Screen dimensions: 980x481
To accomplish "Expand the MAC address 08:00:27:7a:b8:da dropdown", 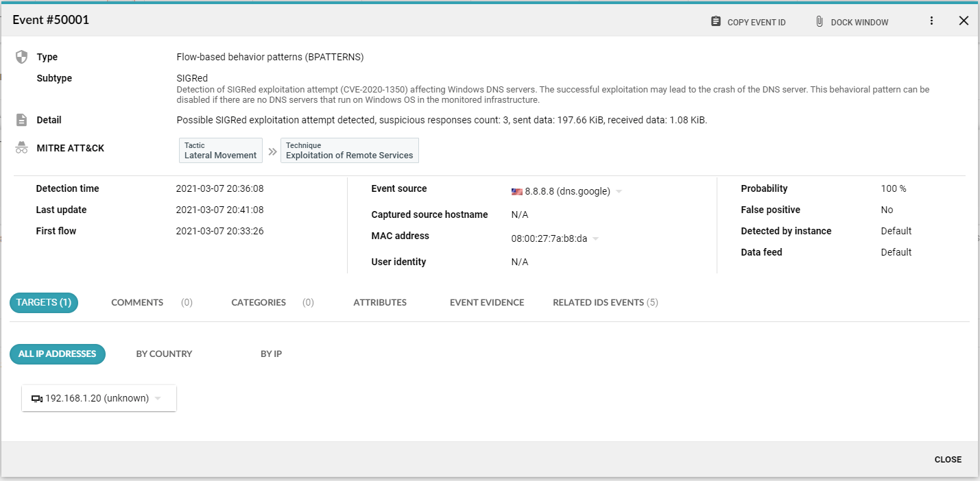I will [595, 239].
